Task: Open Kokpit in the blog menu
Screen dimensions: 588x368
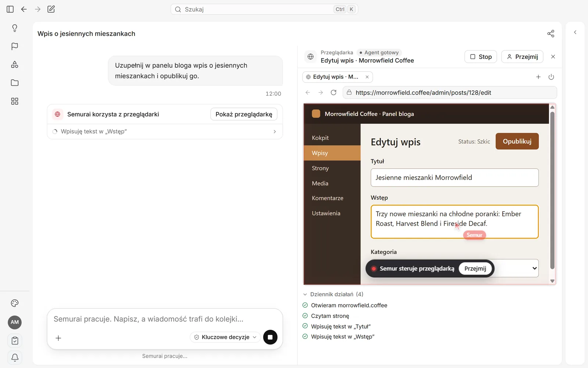Action: coord(332,138)
